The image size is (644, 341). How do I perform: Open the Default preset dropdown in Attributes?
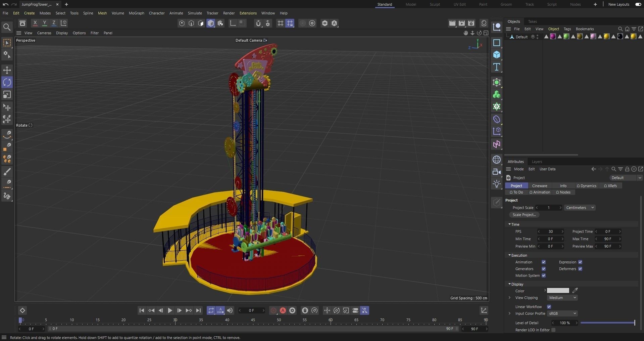(626, 178)
